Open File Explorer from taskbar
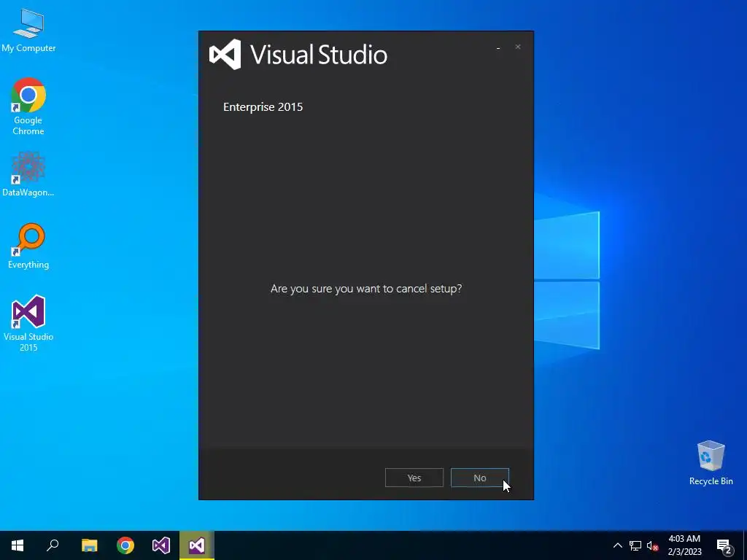Viewport: 747px width, 560px height. tap(89, 545)
